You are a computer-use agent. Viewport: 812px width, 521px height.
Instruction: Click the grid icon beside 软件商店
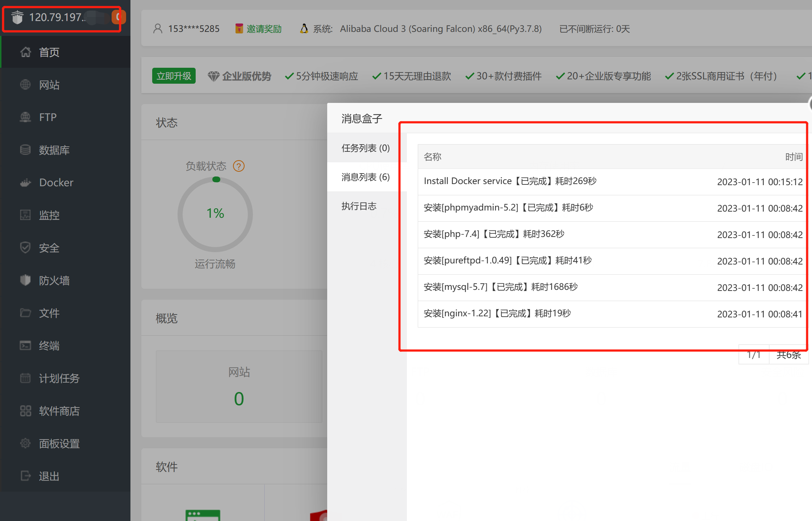point(25,410)
